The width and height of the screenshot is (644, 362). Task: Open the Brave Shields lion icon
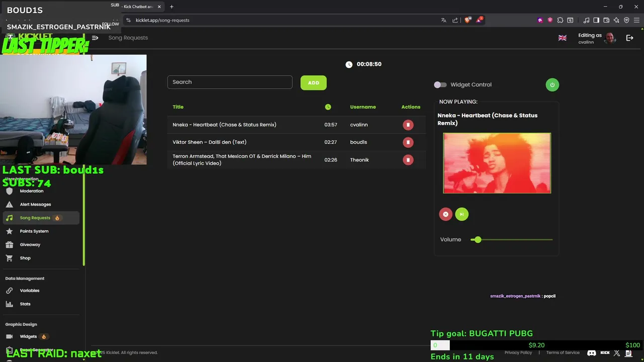(x=467, y=20)
